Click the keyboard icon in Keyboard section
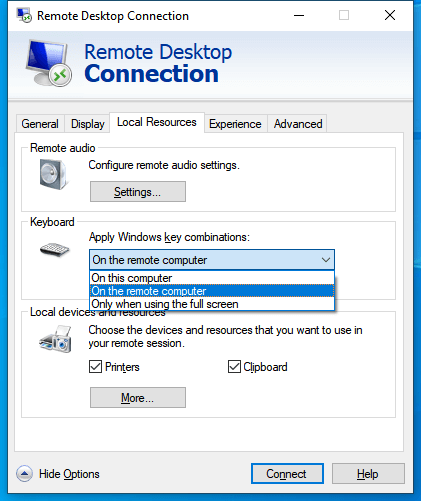 coord(54,249)
